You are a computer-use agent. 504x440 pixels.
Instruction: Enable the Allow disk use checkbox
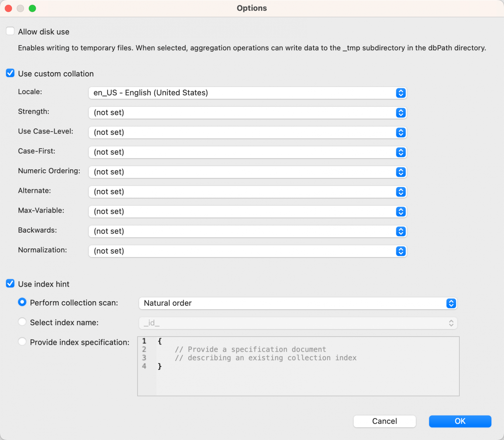pos(10,31)
